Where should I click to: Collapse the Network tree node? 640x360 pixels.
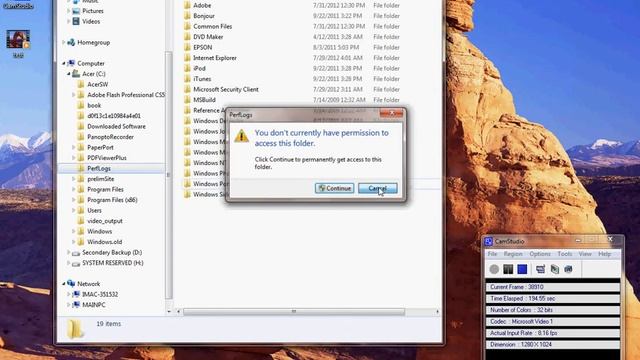64,284
